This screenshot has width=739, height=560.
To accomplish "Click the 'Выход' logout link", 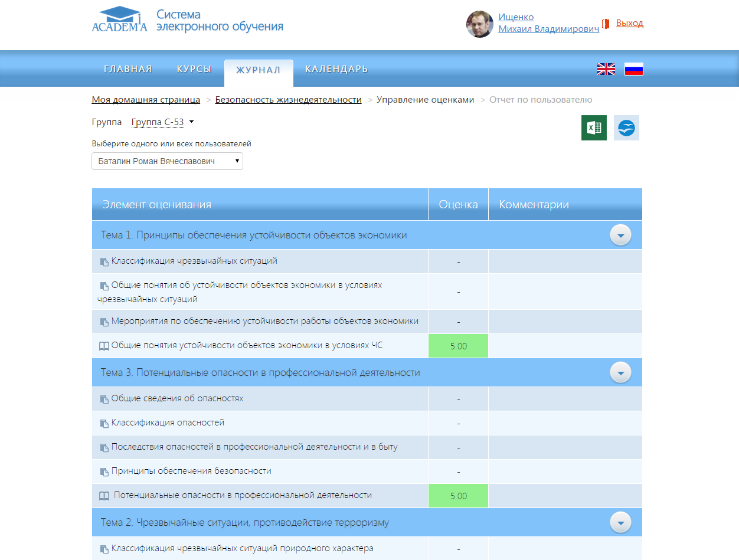I will coord(629,23).
